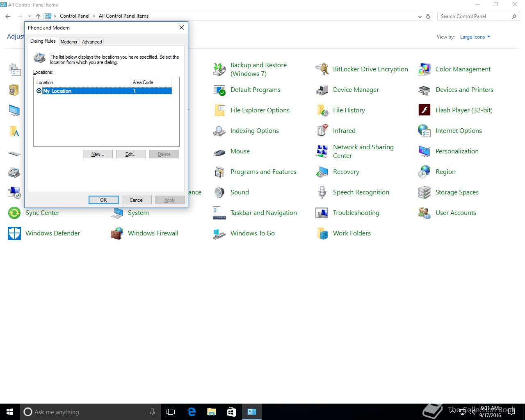Open the BitLocker Drive Encryption icon
Screen dimensions: 525x420
point(322,69)
